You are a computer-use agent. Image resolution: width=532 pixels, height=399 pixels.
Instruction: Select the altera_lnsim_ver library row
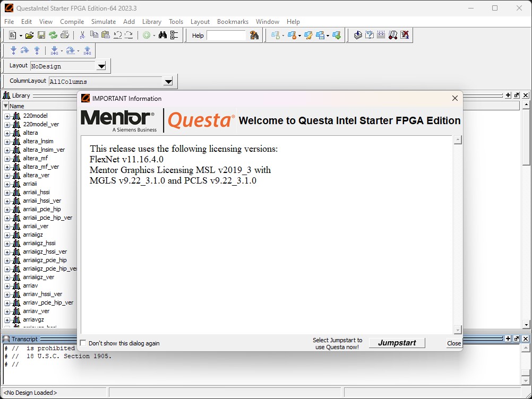coord(44,150)
